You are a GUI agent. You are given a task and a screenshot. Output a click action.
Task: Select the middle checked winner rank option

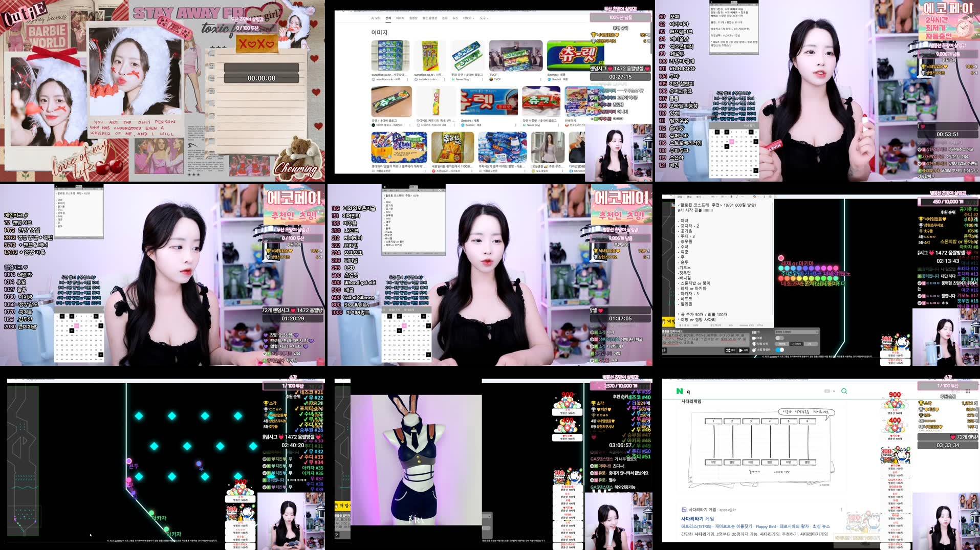point(797,344)
